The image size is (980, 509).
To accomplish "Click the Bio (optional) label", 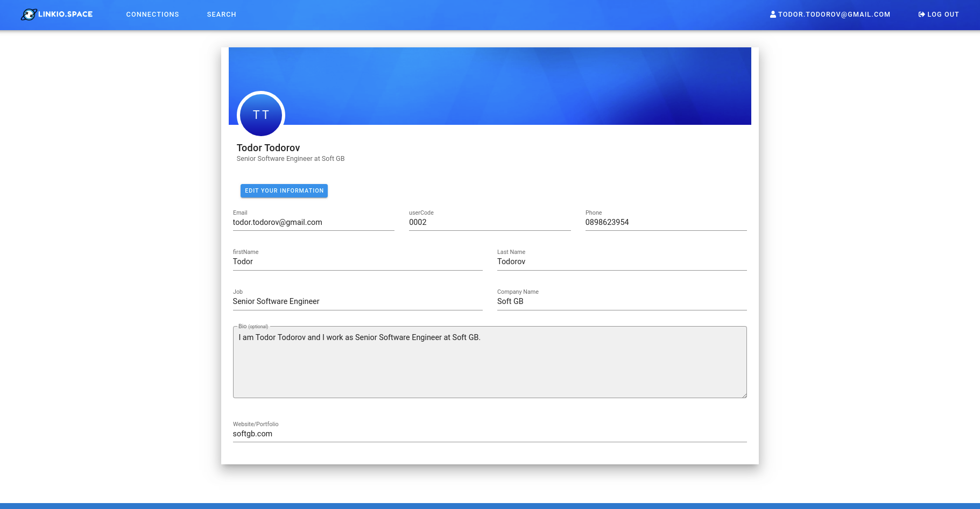I will 253,326.
